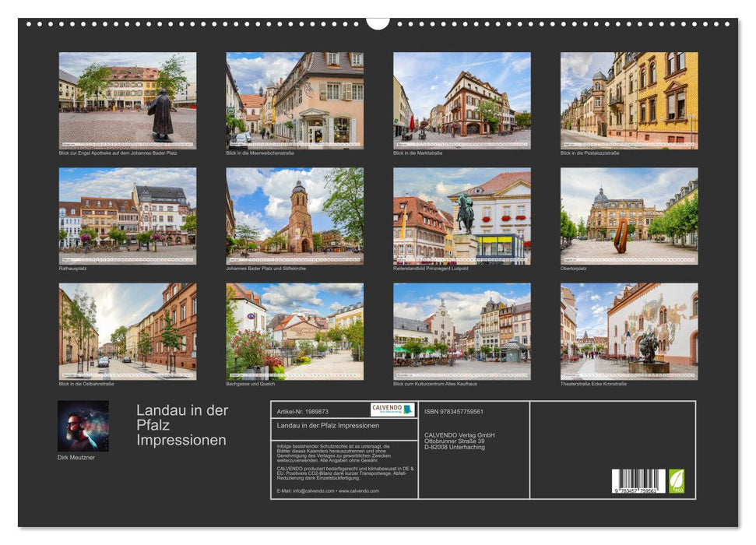Click the ISBN barcode
The image size is (756, 545).
click(x=638, y=481)
